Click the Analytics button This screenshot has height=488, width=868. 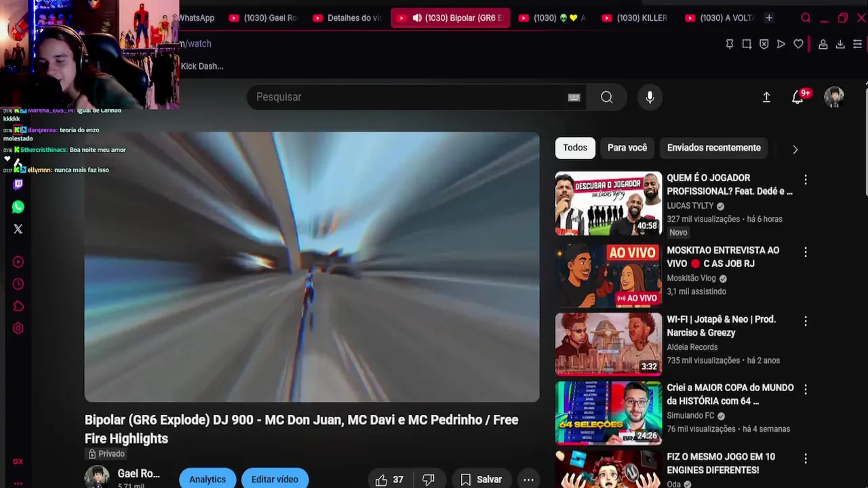(208, 479)
